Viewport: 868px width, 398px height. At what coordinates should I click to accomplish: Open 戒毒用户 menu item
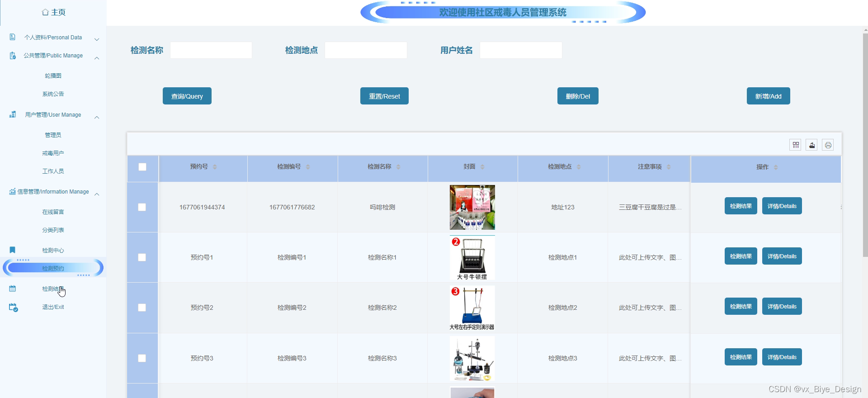[53, 153]
